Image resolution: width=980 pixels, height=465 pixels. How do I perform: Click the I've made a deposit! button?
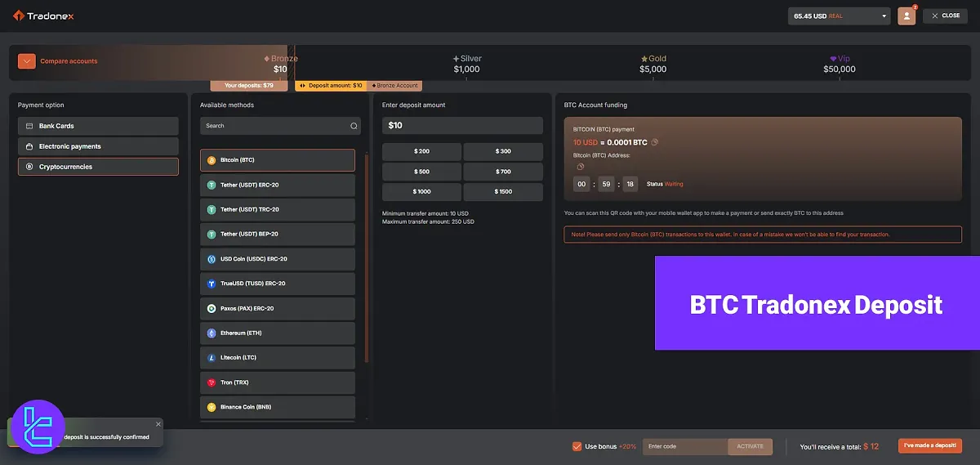pyautogui.click(x=930, y=446)
